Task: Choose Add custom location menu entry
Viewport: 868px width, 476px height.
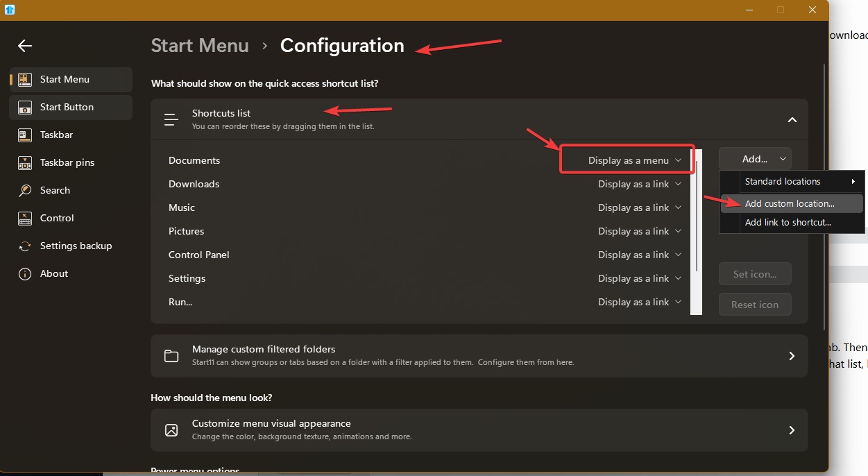Action: pyautogui.click(x=792, y=204)
